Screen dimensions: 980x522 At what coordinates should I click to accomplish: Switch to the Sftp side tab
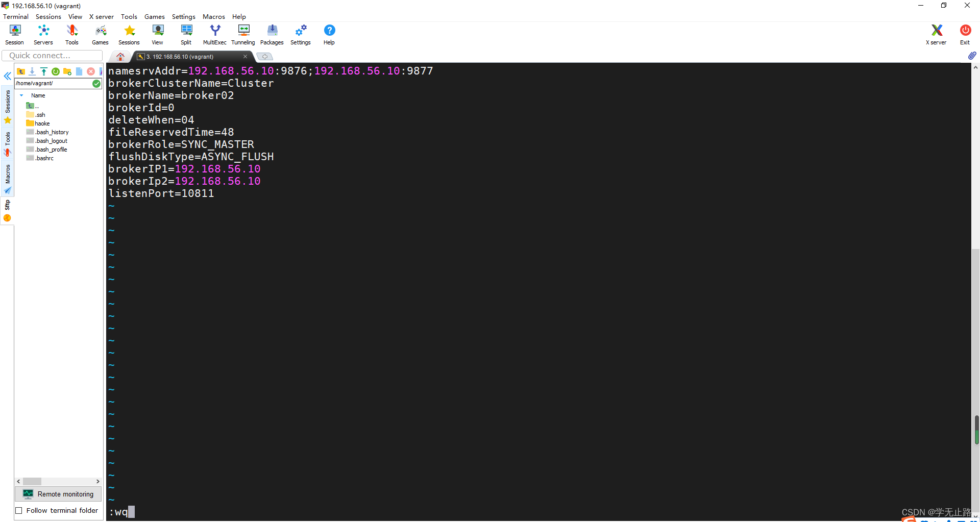(8, 211)
